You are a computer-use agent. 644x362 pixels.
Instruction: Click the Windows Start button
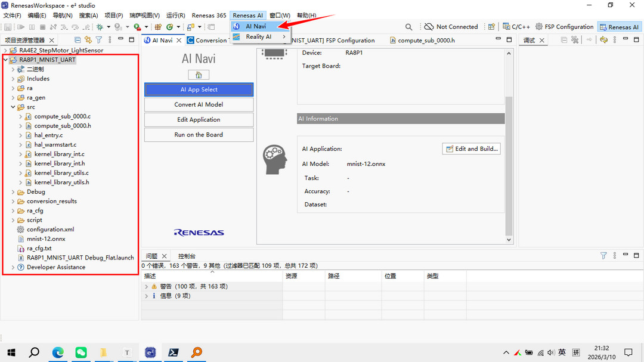click(11, 352)
